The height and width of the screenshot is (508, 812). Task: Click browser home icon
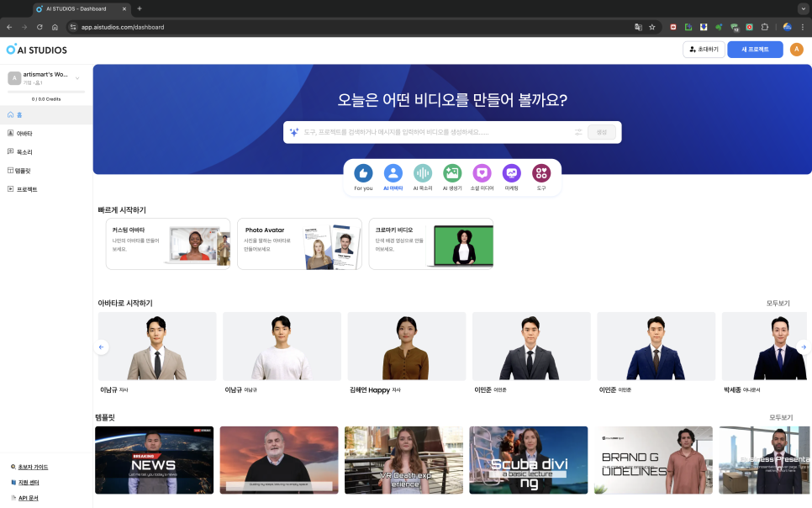(x=55, y=27)
